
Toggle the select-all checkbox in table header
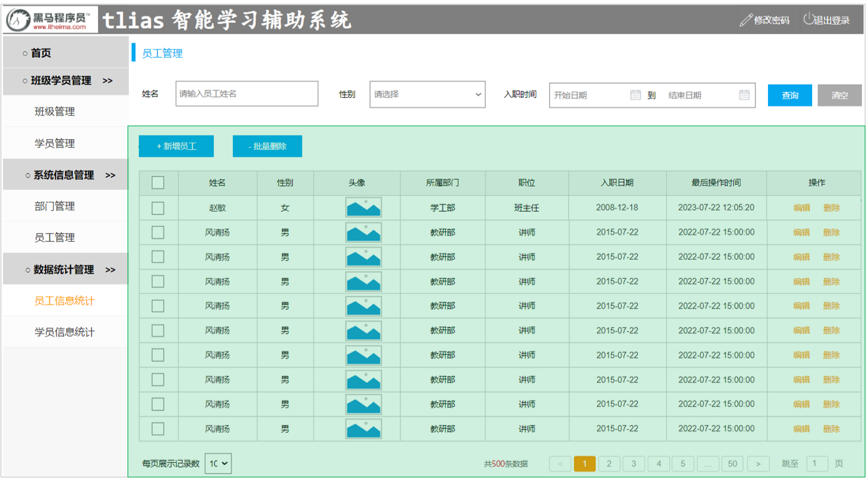[x=158, y=183]
